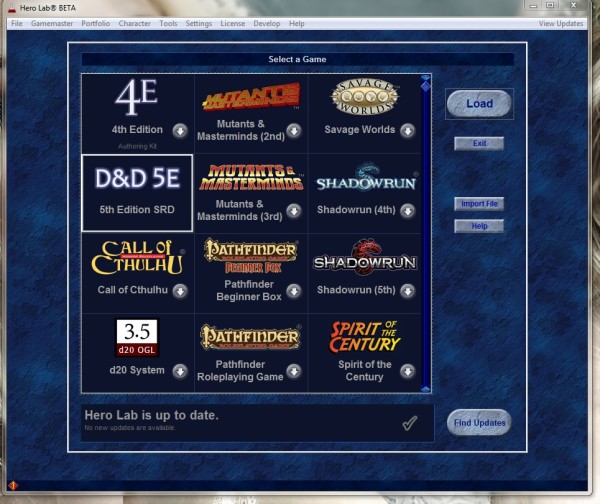Select the D&D 5E game tile
This screenshot has height=504, width=600.
point(137,193)
